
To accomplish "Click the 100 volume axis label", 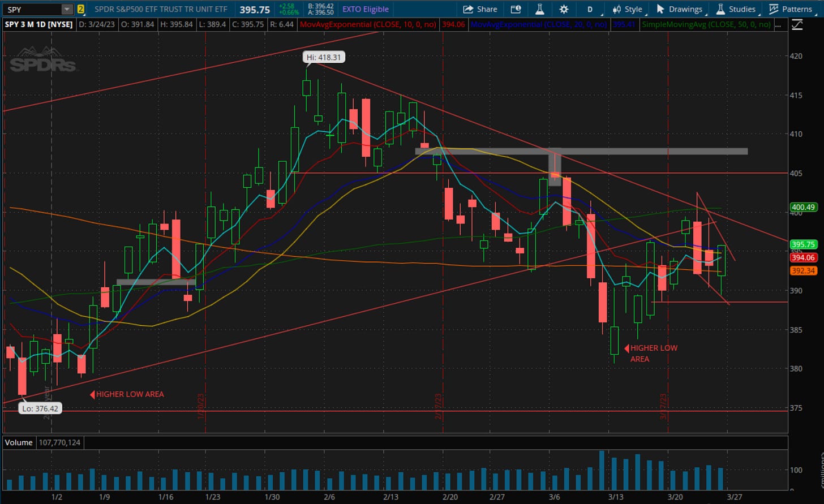I will click(796, 470).
